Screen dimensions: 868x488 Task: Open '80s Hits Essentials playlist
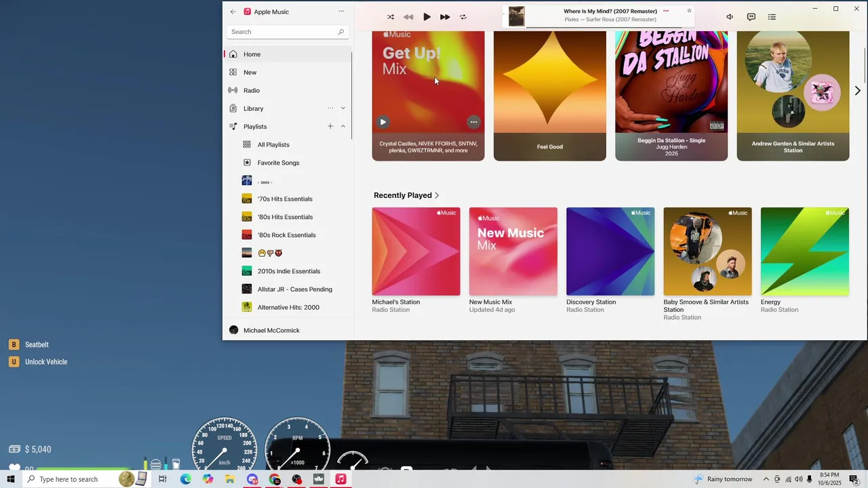click(x=288, y=217)
